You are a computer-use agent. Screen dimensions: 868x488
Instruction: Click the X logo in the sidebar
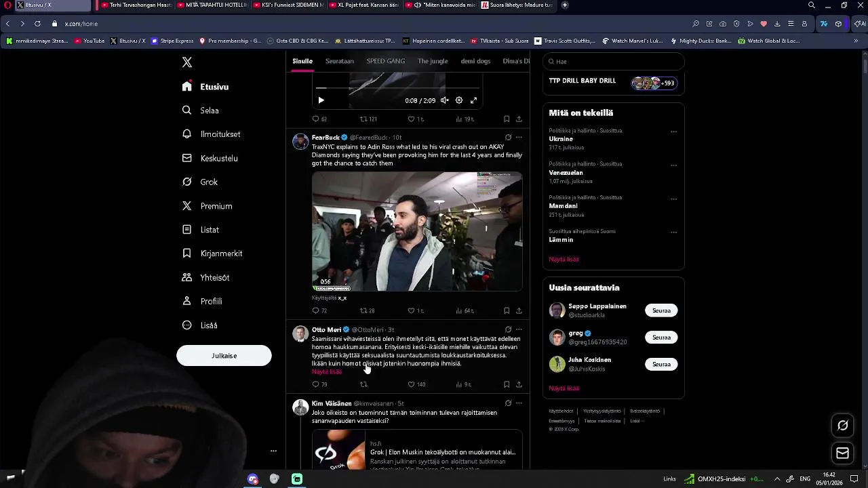187,62
